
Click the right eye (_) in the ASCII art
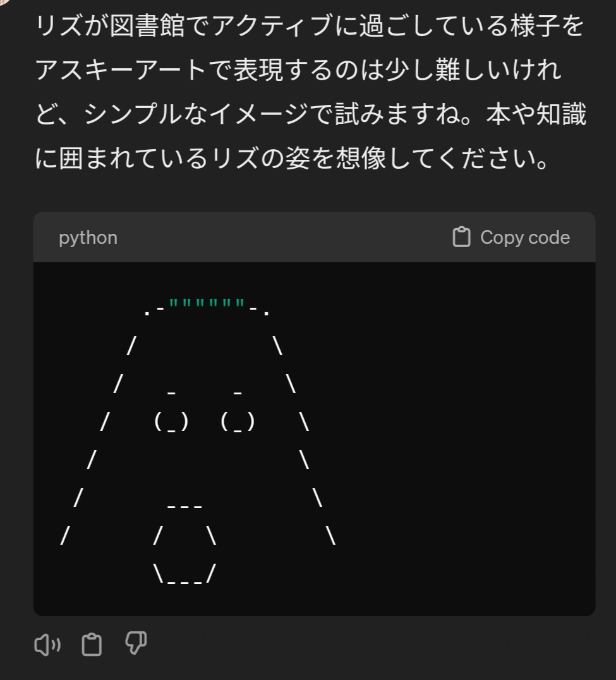238,422
